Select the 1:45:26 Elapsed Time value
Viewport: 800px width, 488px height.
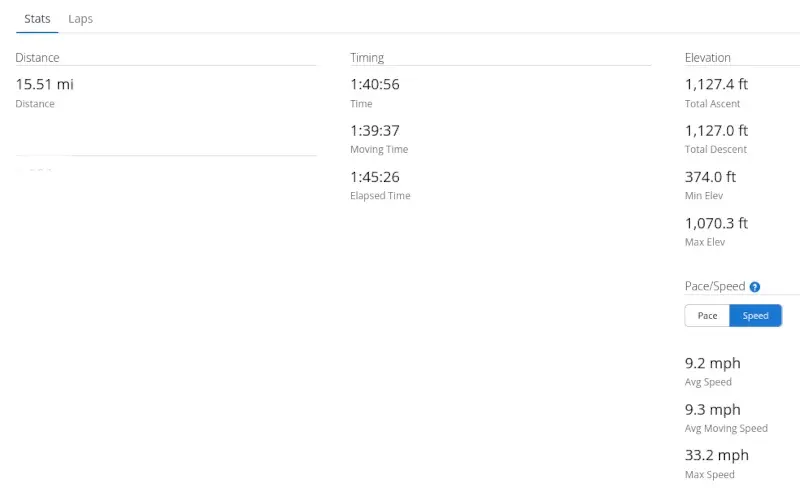pos(375,177)
